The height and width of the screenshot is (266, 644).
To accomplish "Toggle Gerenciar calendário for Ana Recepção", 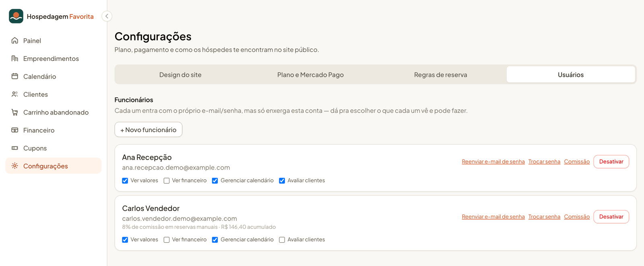I will point(215,181).
